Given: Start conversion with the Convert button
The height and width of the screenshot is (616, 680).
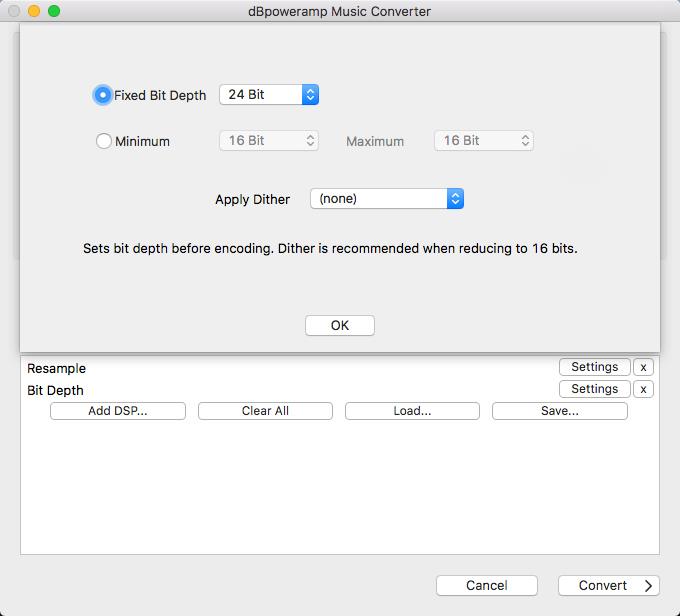Looking at the screenshot, I should (609, 586).
